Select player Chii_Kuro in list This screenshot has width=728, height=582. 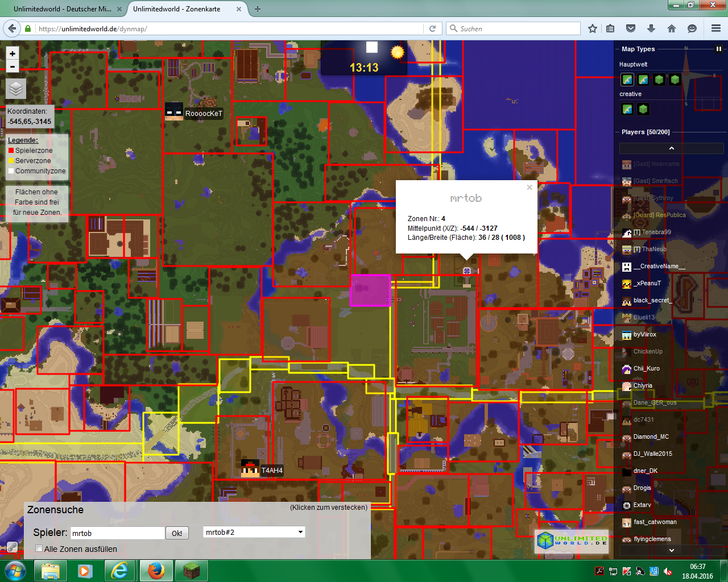[x=641, y=368]
